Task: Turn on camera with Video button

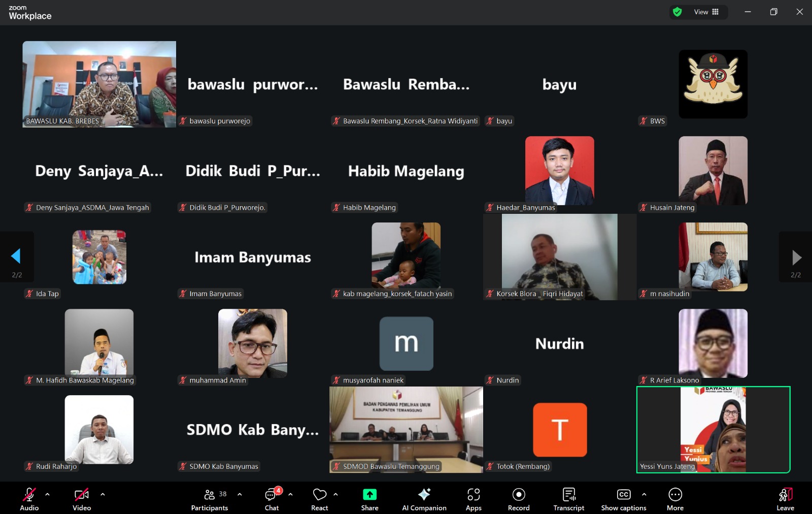Action: tap(81, 499)
